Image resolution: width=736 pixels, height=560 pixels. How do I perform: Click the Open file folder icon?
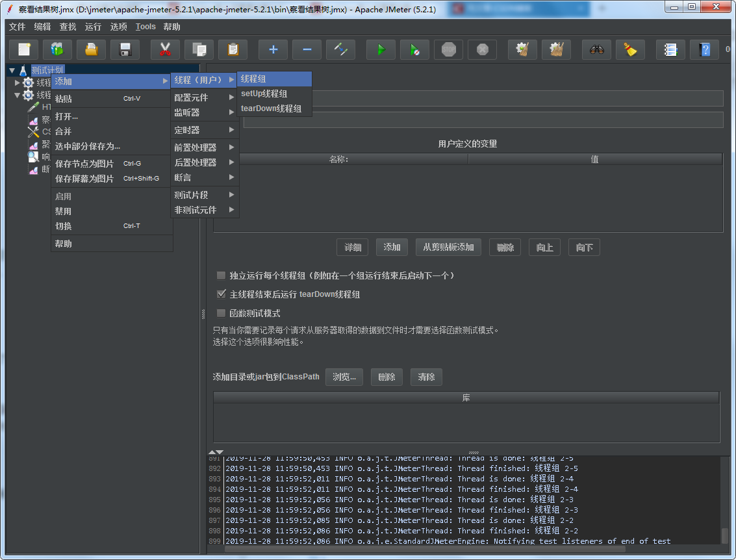[x=91, y=49]
